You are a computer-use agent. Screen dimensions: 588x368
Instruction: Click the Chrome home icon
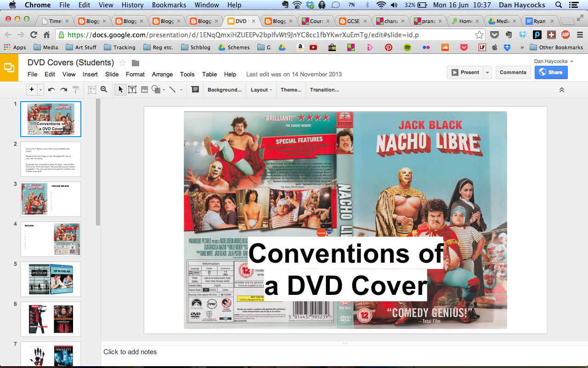click(x=46, y=35)
